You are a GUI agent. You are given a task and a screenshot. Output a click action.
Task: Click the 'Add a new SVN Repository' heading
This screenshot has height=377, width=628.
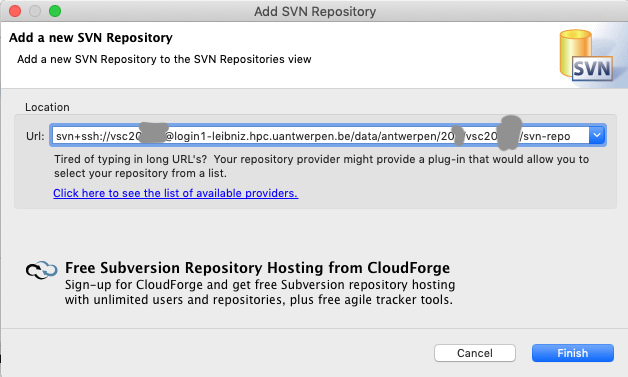coord(91,38)
